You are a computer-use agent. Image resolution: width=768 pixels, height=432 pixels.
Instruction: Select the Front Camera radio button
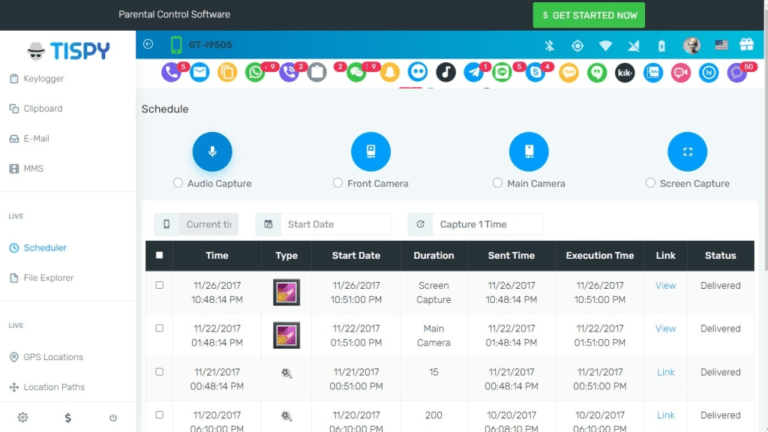pyautogui.click(x=338, y=183)
